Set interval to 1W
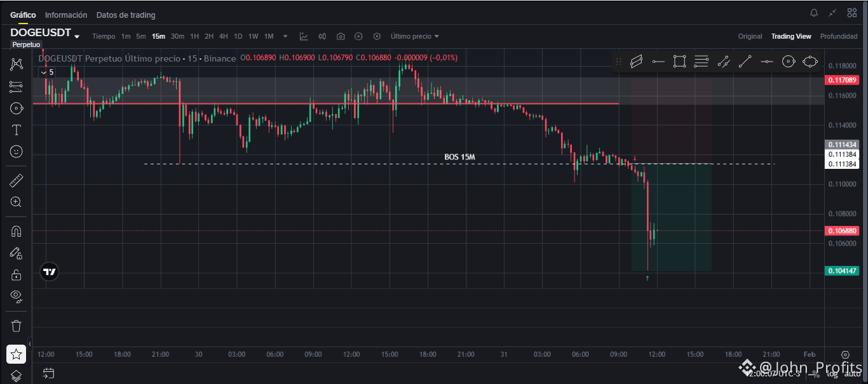Screen dimensions: 868x384 click(254, 36)
